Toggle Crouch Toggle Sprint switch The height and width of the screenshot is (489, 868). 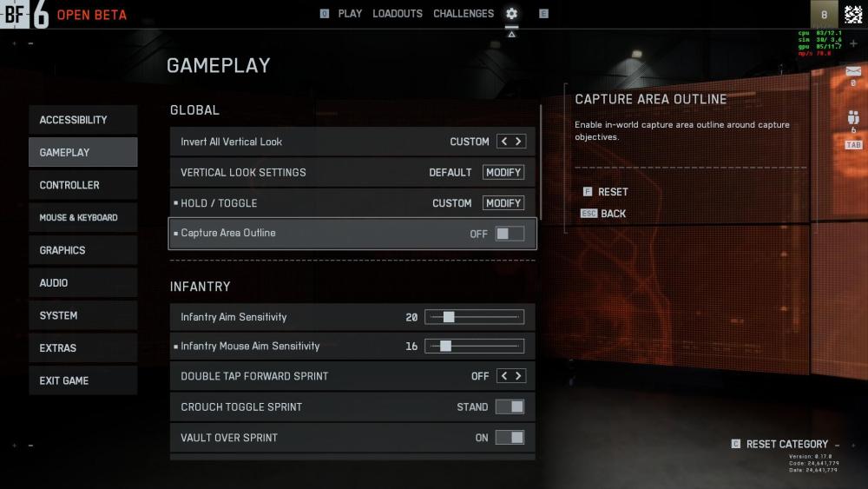point(510,407)
